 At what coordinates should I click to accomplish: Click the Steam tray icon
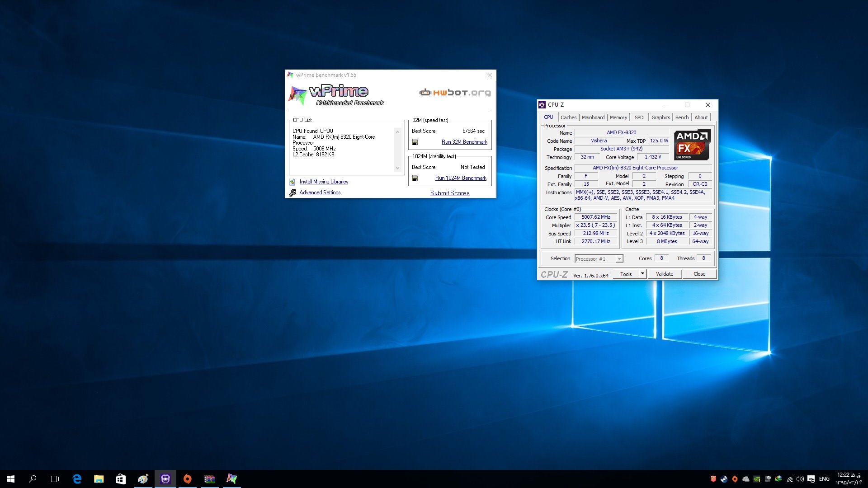click(x=724, y=479)
